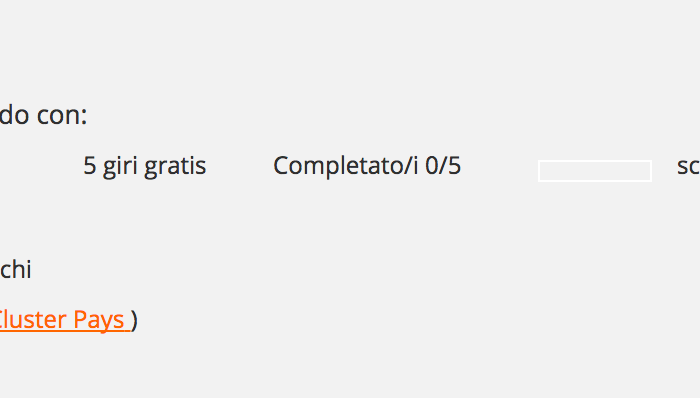Image resolution: width=700 pixels, height=398 pixels.
Task: Click the left end of the progress bar
Action: 542,171
